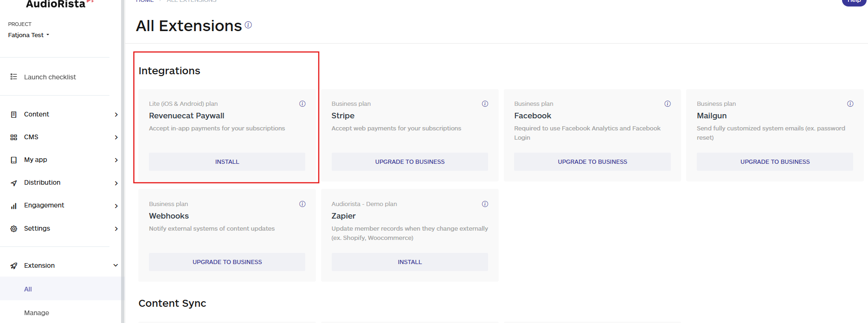Image resolution: width=868 pixels, height=323 pixels.
Task: Open the Manage item under Extension
Action: click(37, 313)
